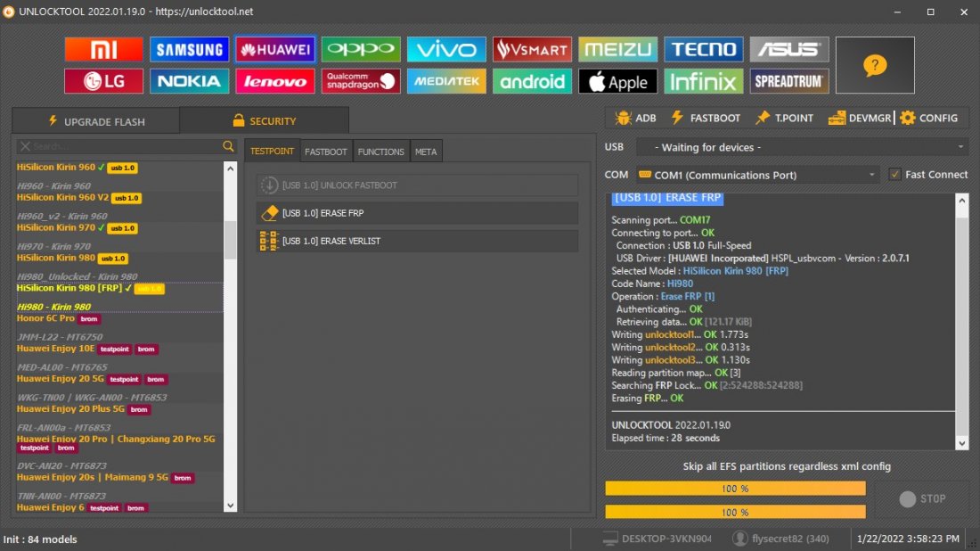980x551 pixels.
Task: Select the Apple brand logo
Action: (x=617, y=81)
